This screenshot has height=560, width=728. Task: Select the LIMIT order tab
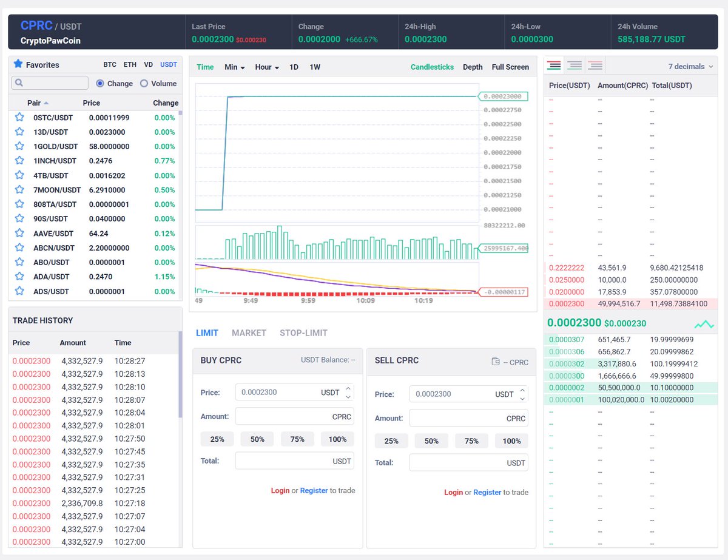click(x=207, y=333)
